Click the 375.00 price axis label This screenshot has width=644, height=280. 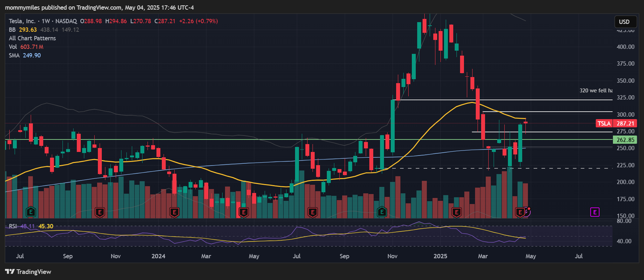pos(625,63)
